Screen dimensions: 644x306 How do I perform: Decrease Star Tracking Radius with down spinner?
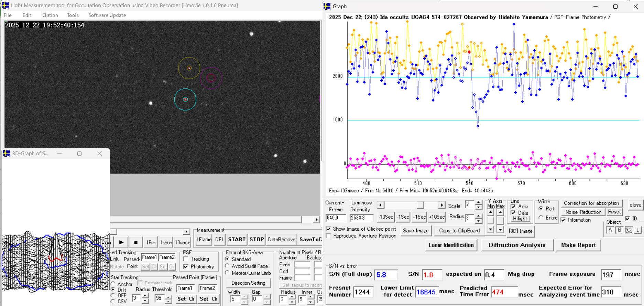click(145, 301)
